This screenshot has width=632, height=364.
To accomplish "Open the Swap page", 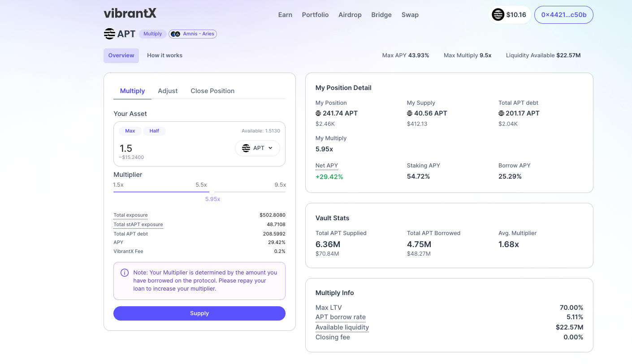I will (x=410, y=15).
